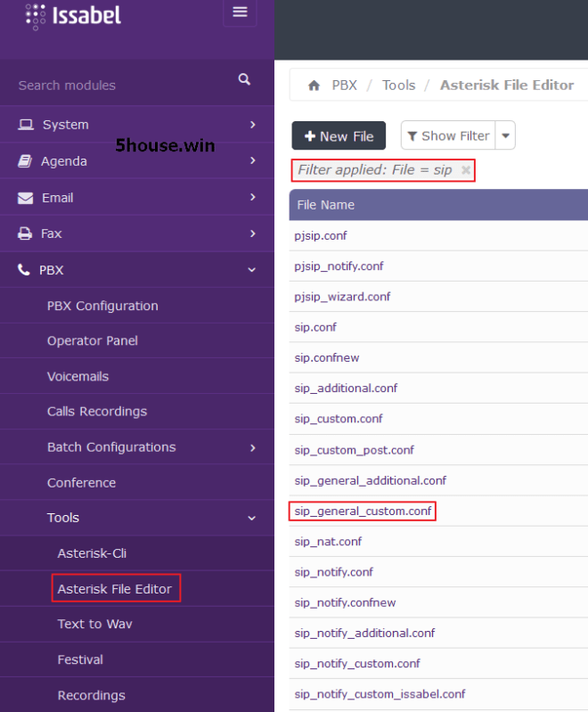588x712 pixels.
Task: Expand the Agenda menu chevron
Action: 253,160
